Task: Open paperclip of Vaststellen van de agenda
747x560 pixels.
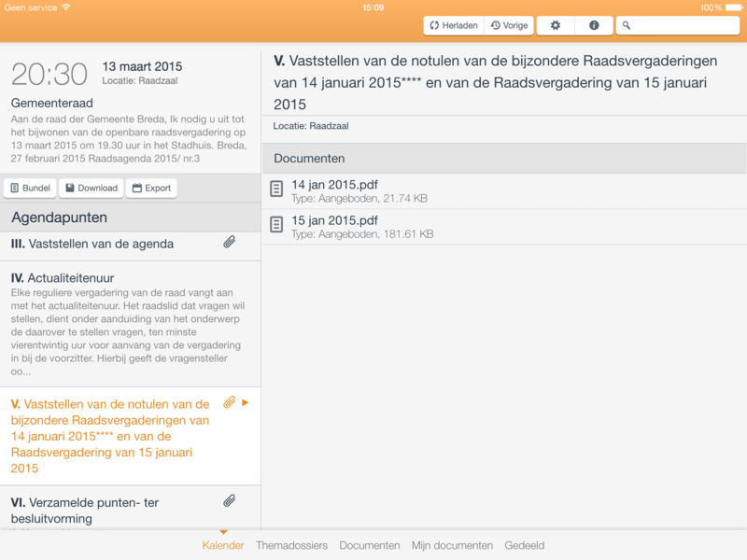Action: (x=229, y=242)
